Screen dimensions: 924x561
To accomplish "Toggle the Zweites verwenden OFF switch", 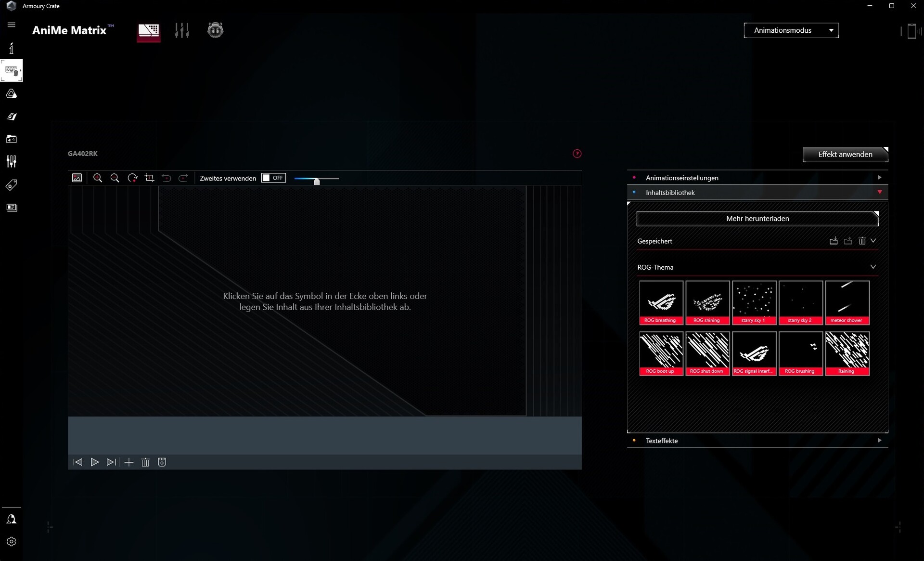I will 273,178.
